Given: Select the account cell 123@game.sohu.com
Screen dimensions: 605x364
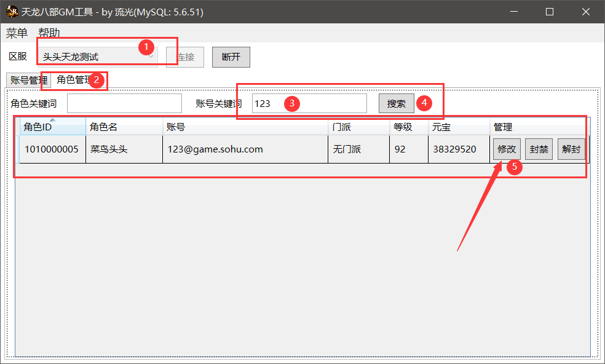Looking at the screenshot, I should pos(245,149).
